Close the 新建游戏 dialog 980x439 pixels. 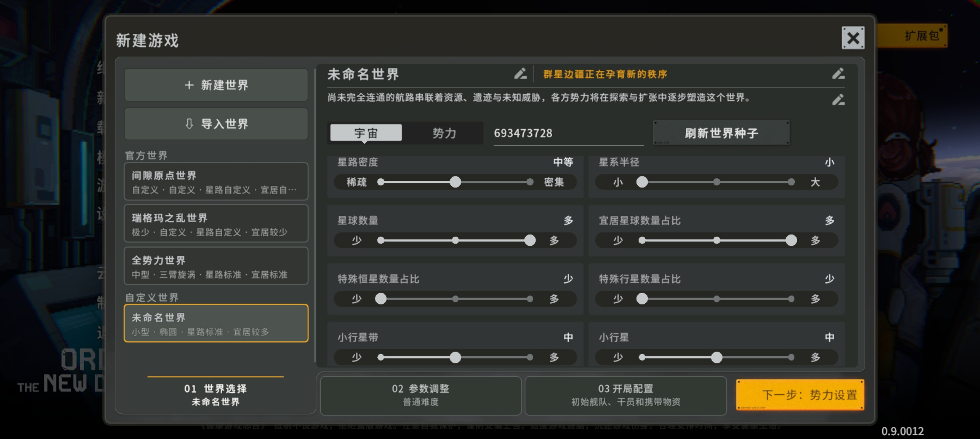click(853, 38)
